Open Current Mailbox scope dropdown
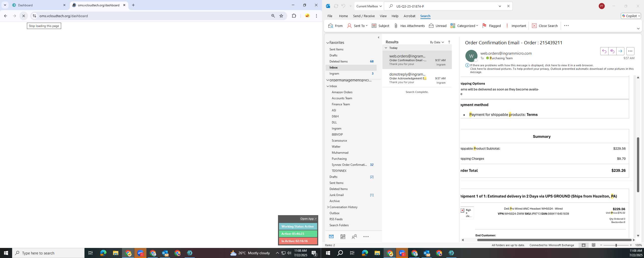Screen dimensions: 644x258 point(369,6)
